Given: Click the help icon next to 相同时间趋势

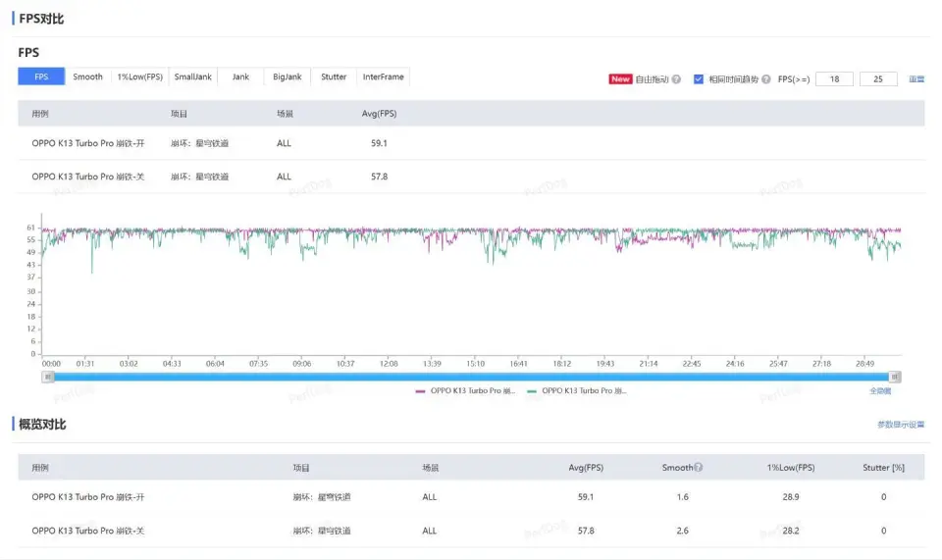Looking at the screenshot, I should pyautogui.click(x=765, y=79).
